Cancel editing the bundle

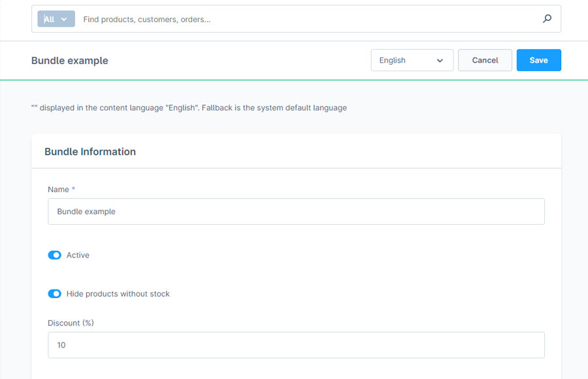pos(485,60)
